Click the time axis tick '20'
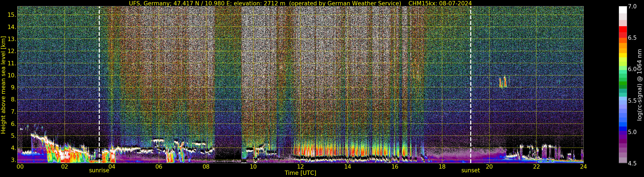The width and height of the screenshot is (644, 177). (489, 166)
